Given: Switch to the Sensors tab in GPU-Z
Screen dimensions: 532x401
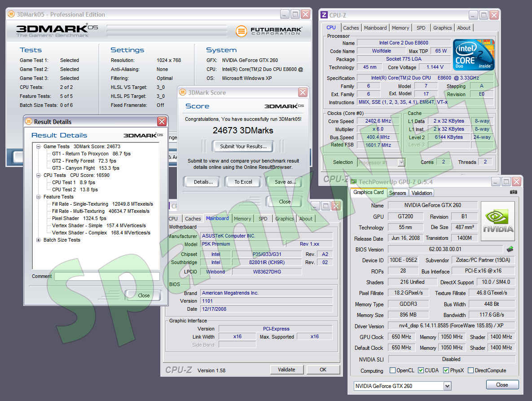Looking at the screenshot, I should tap(397, 193).
